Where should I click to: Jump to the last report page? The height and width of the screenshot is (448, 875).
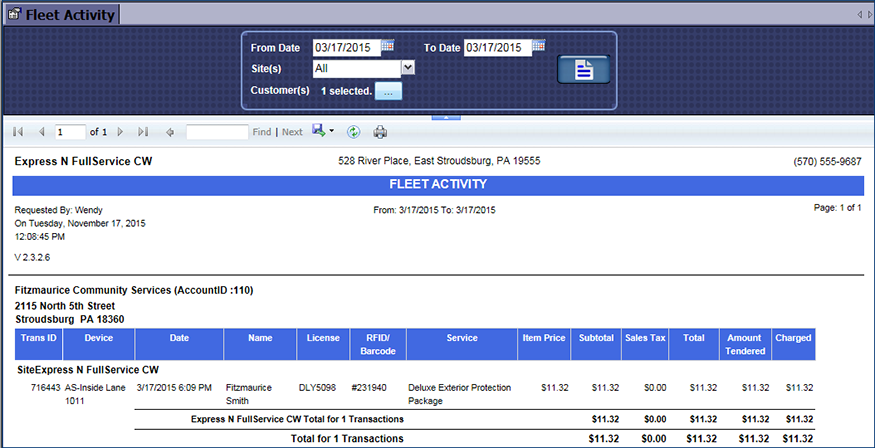coord(143,132)
